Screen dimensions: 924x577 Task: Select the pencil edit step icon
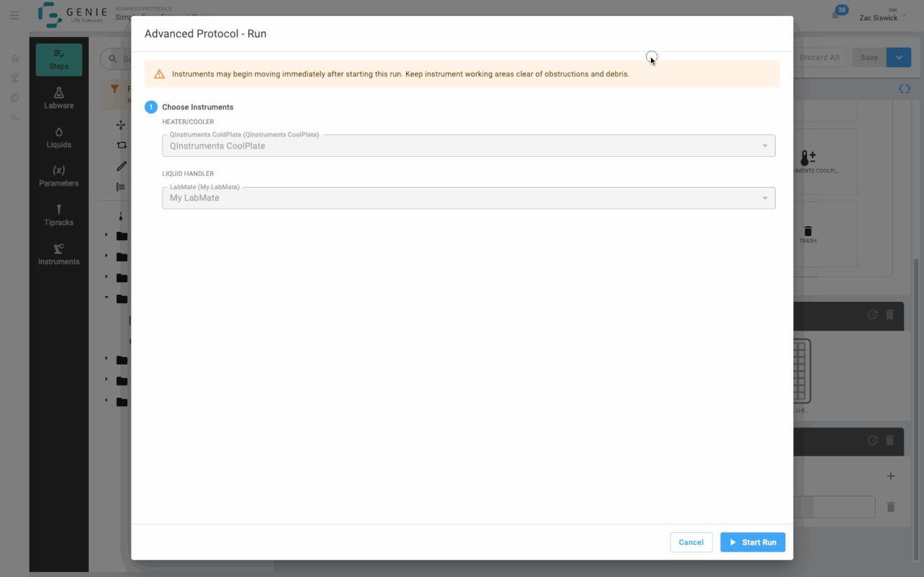[121, 166]
